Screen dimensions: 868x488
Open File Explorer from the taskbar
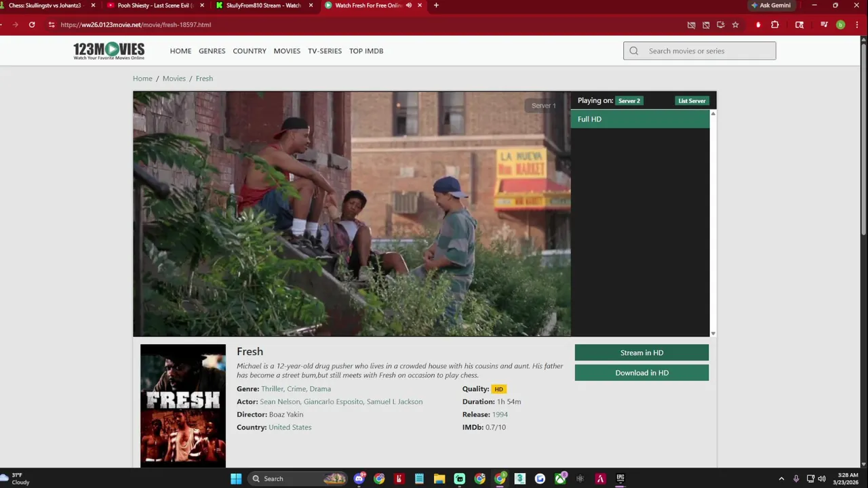pyautogui.click(x=439, y=479)
